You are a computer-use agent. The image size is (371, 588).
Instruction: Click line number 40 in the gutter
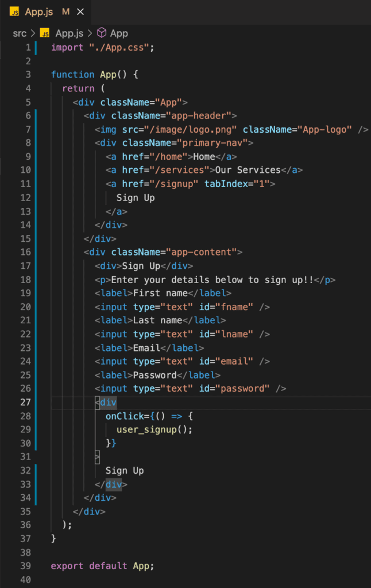tap(25, 580)
